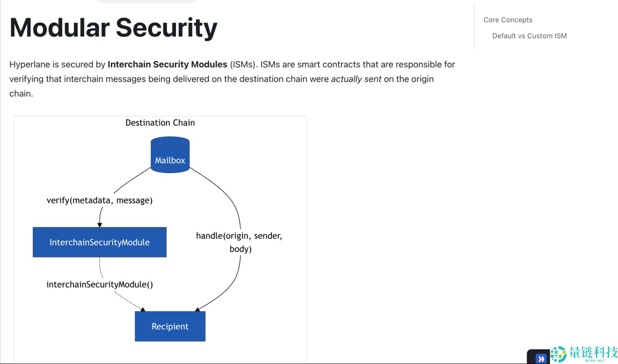Click the solid arrowhead on Recipient's right
The image size is (618, 364).
pos(197,309)
